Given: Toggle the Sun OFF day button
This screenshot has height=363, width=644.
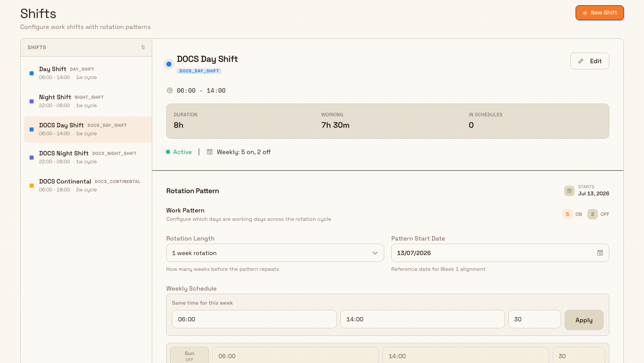Looking at the screenshot, I should 190,356.
